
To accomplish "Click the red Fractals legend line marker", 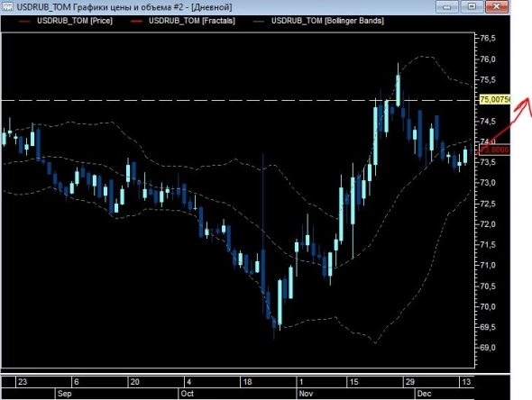I will tap(136, 22).
